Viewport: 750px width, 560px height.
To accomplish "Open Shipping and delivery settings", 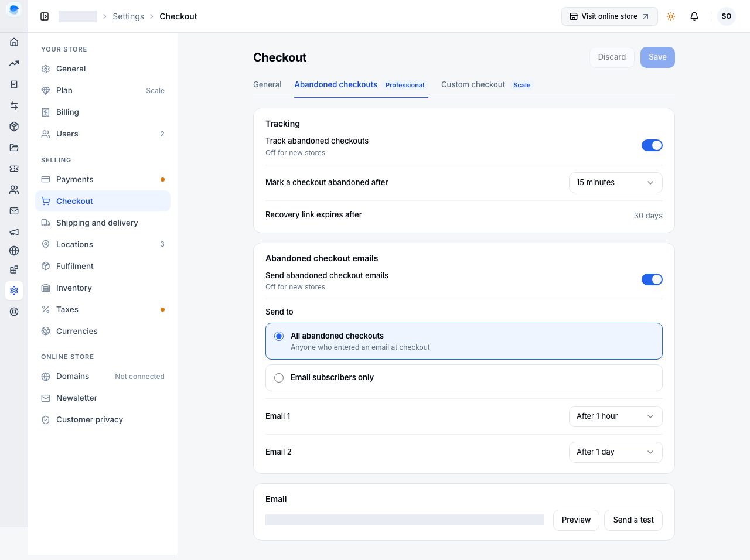I will pos(103,223).
